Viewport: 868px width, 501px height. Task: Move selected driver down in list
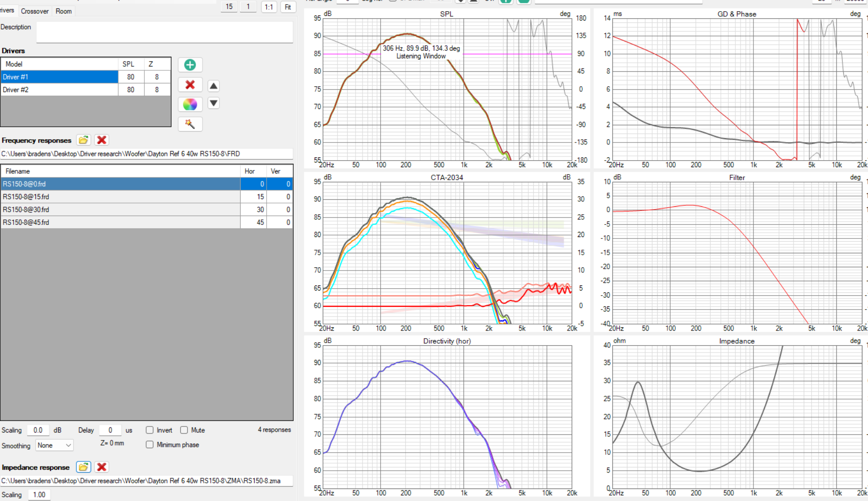point(214,103)
